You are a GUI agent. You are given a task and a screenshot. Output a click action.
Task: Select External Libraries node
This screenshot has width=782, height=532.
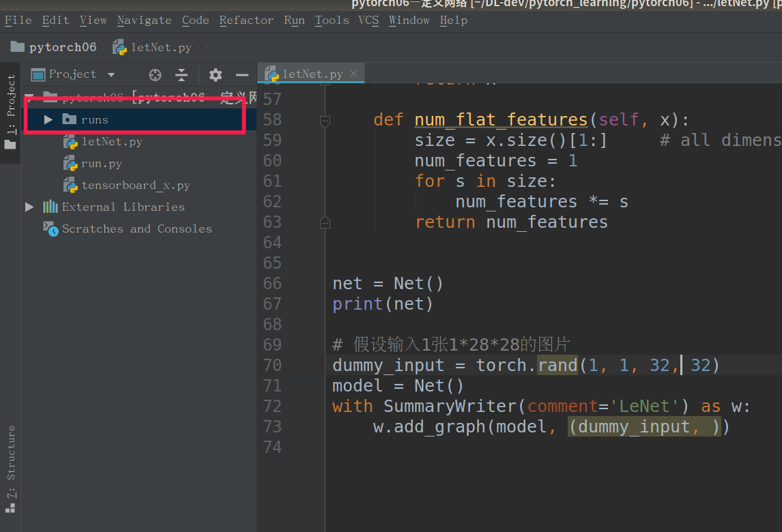point(124,207)
